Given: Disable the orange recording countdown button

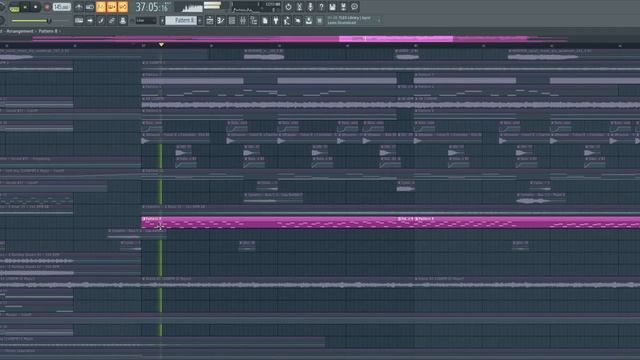Looking at the screenshot, I should pos(101,7).
